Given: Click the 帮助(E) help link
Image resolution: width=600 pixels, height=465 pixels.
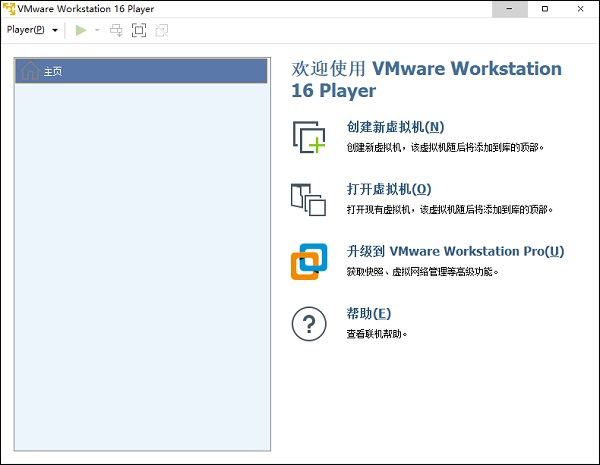Looking at the screenshot, I should tap(368, 313).
